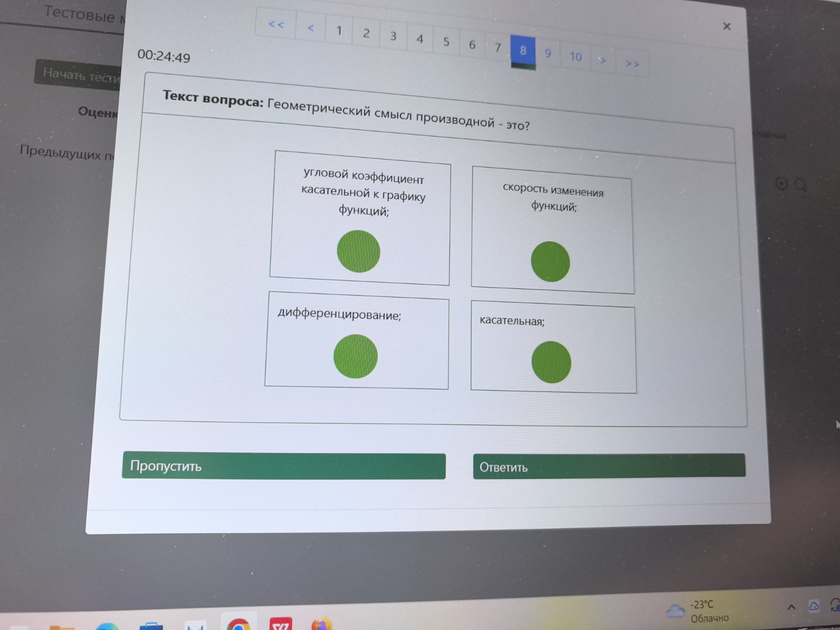Screen dimensions: 840x630
Task: Select answer 'скорость изменения функций'
Action: [550, 261]
